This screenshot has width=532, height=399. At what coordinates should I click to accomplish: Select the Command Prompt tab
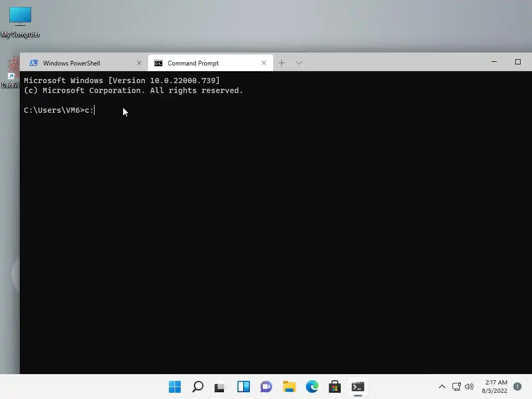click(210, 63)
